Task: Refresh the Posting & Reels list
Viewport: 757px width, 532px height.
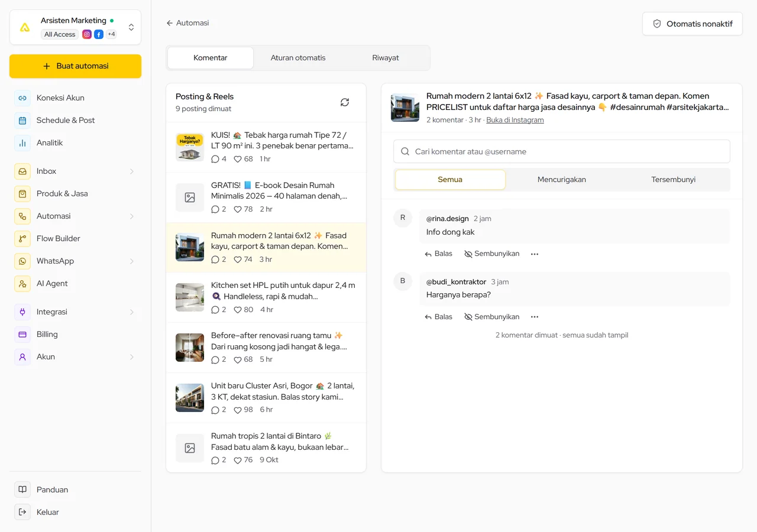Action: (x=345, y=102)
